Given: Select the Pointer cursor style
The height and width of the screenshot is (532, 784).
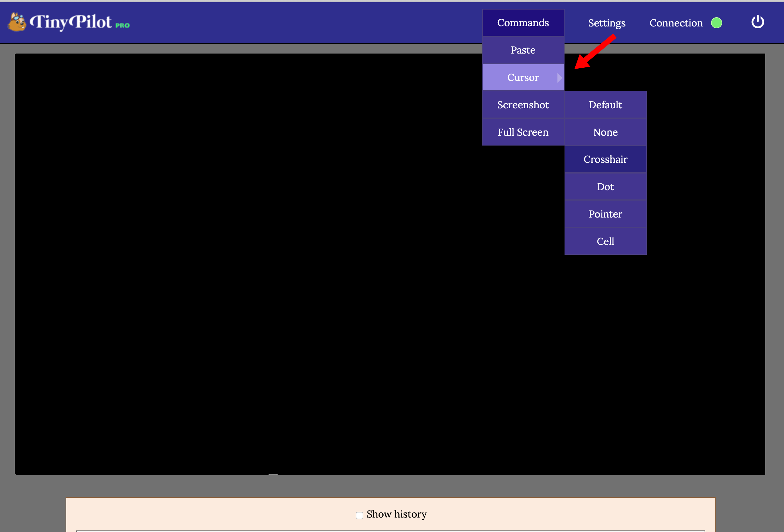Looking at the screenshot, I should pos(605,214).
